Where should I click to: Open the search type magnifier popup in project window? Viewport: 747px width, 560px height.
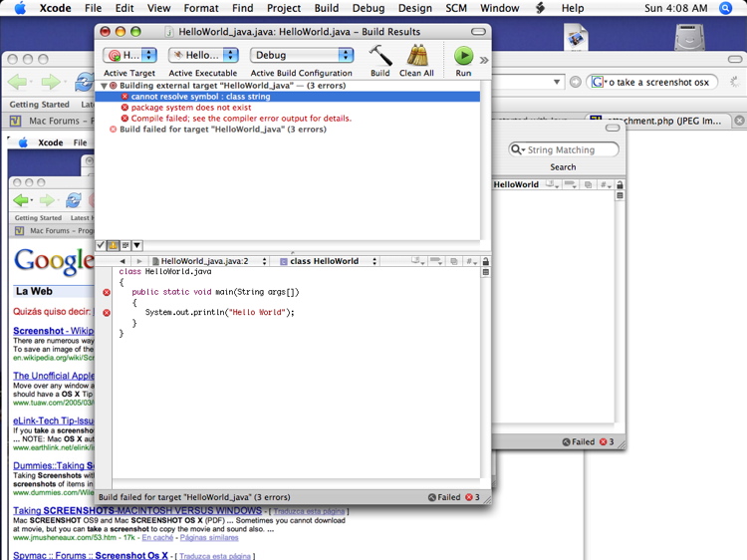(x=518, y=149)
